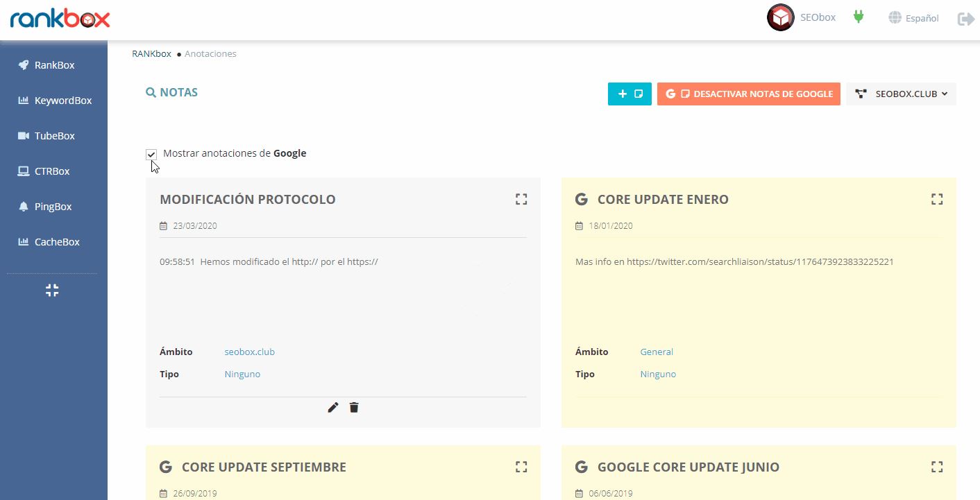Click the RANKbox breadcrumb link

[x=151, y=53]
